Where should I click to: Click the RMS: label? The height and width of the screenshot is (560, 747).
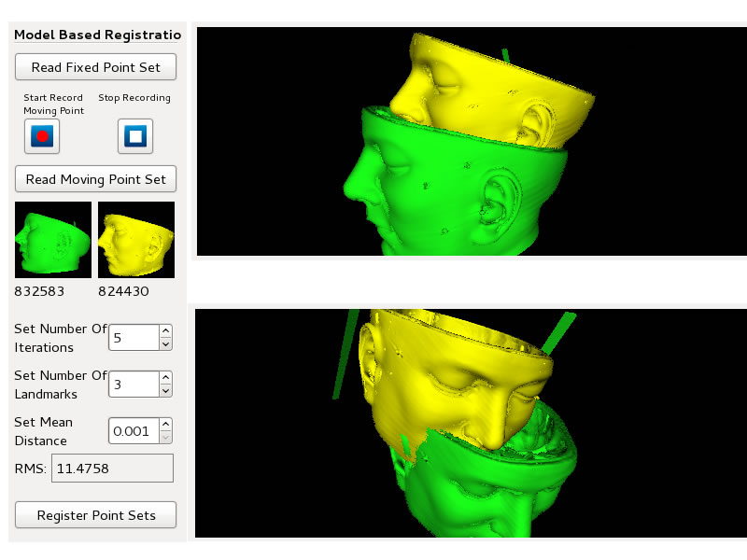point(31,469)
